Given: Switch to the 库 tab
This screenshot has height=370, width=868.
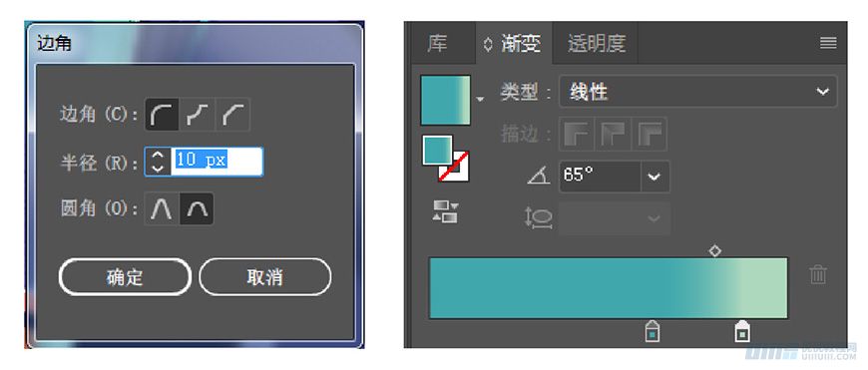Looking at the screenshot, I should point(437,43).
